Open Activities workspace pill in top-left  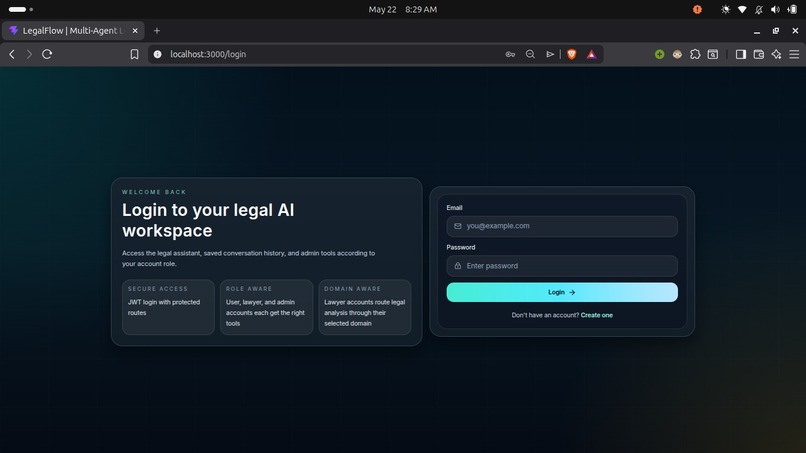[21, 9]
